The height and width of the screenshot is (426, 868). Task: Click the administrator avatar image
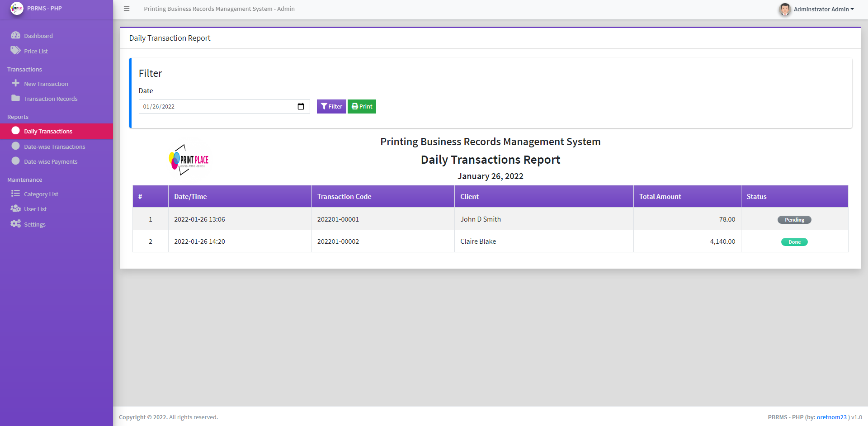[x=785, y=9]
